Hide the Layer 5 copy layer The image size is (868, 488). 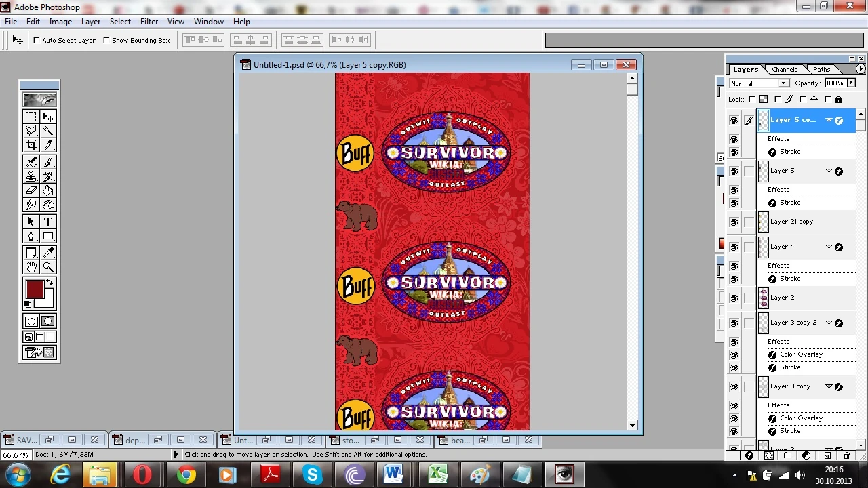pos(734,121)
